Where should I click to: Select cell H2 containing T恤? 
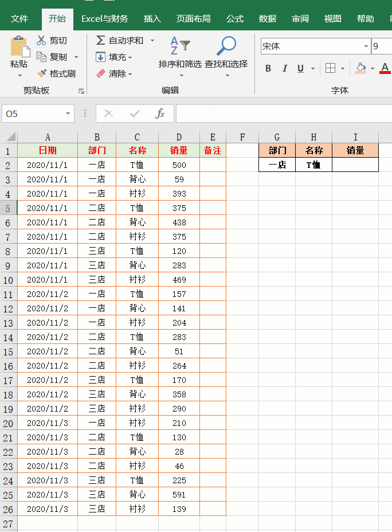coord(313,165)
